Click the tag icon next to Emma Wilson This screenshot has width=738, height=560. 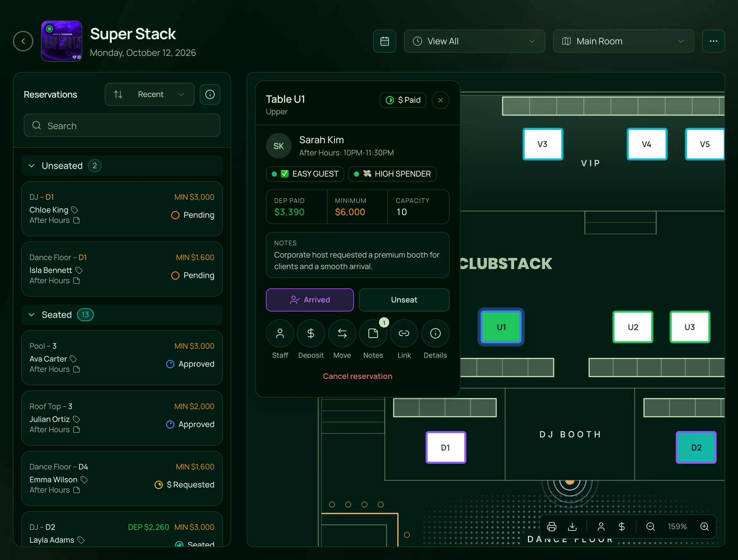pos(84,480)
